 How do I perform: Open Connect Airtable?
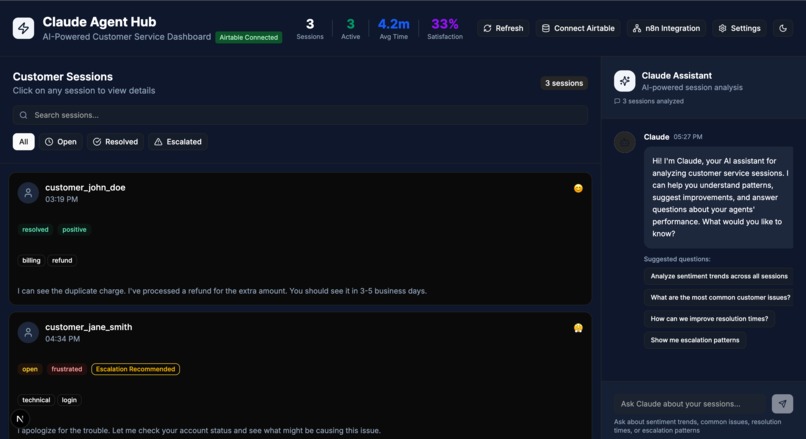pos(578,28)
